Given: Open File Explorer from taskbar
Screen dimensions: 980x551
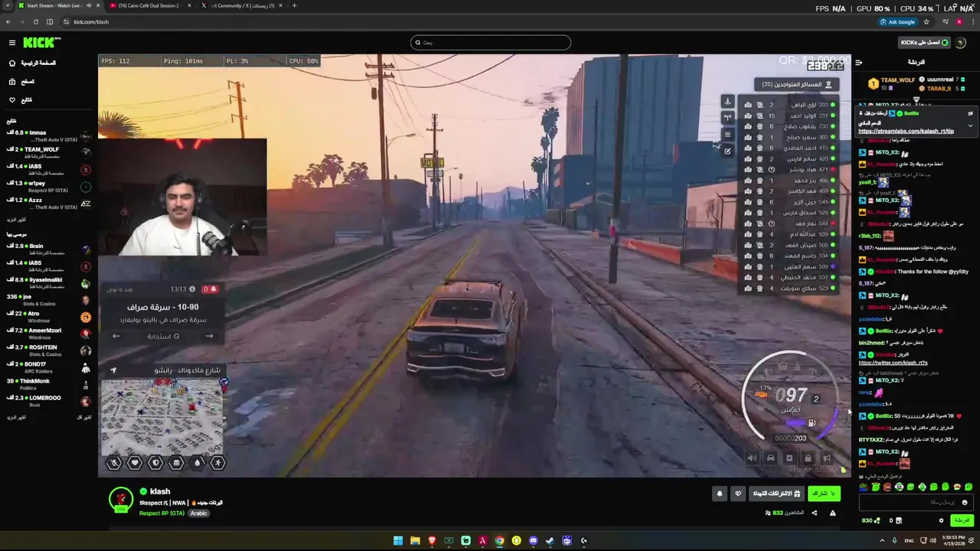Looking at the screenshot, I should (415, 540).
